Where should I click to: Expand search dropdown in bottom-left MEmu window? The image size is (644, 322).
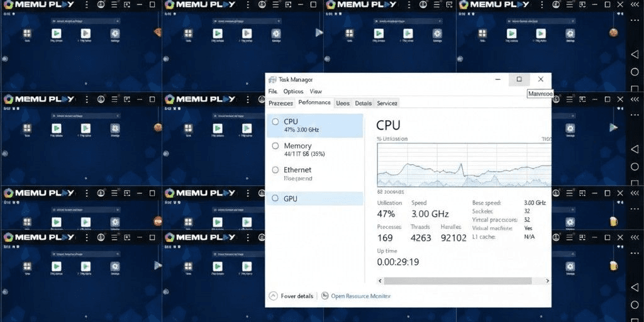pos(118,254)
